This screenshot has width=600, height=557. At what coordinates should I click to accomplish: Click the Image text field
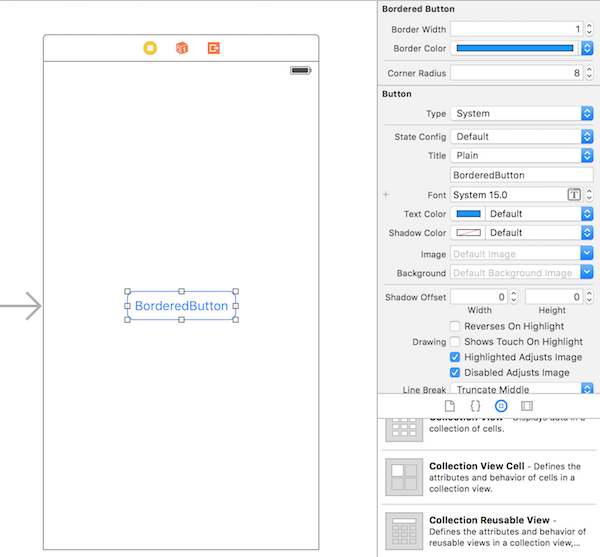coord(515,254)
